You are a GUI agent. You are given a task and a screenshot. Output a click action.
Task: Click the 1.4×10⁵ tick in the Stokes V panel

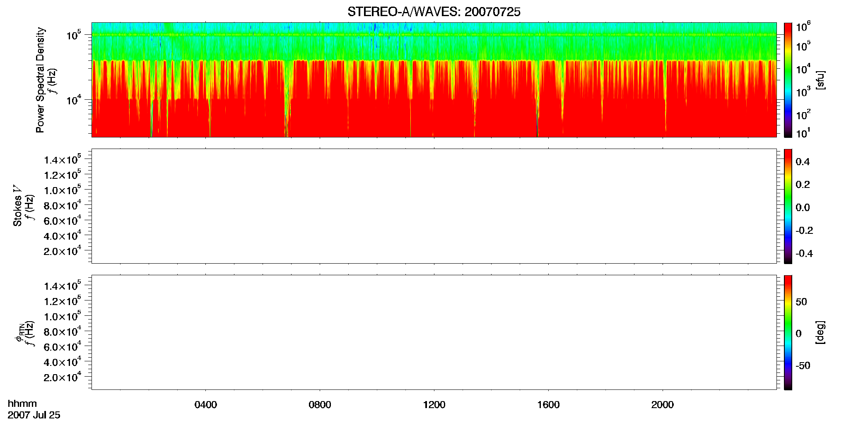point(63,160)
